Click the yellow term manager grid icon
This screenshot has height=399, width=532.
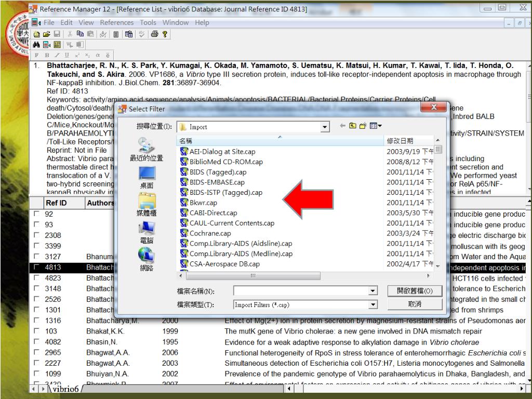(57, 45)
